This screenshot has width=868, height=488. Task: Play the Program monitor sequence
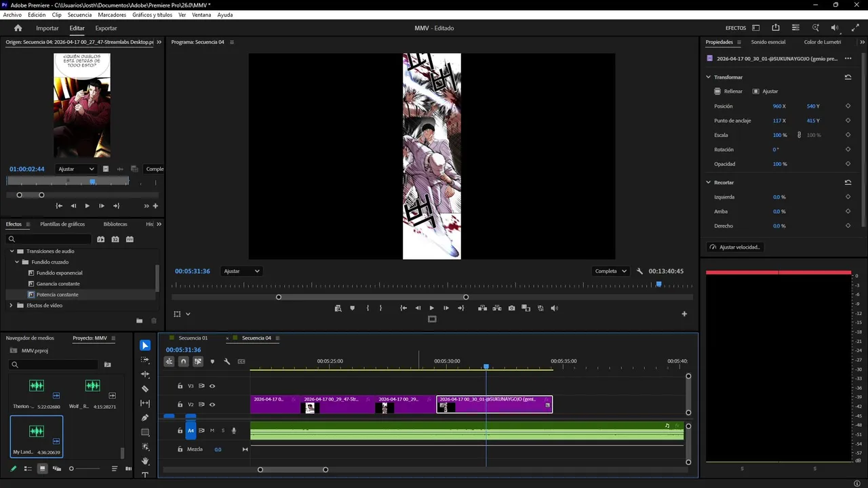tap(431, 308)
